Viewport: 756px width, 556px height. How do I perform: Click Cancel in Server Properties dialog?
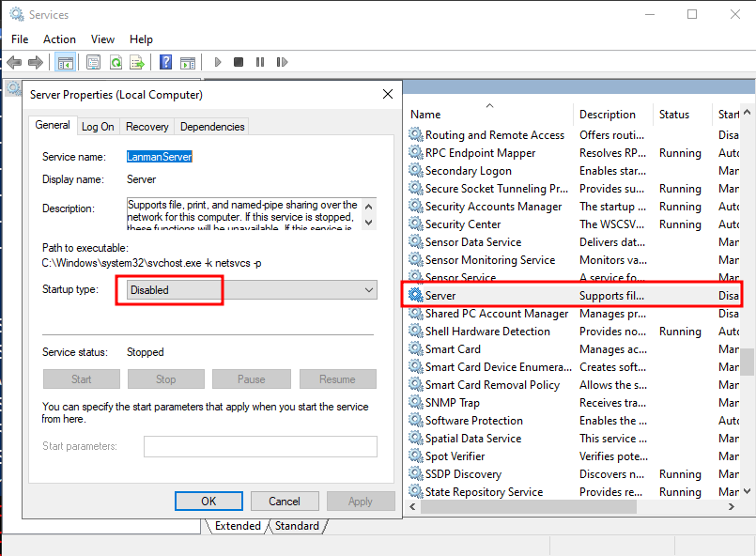tap(285, 502)
